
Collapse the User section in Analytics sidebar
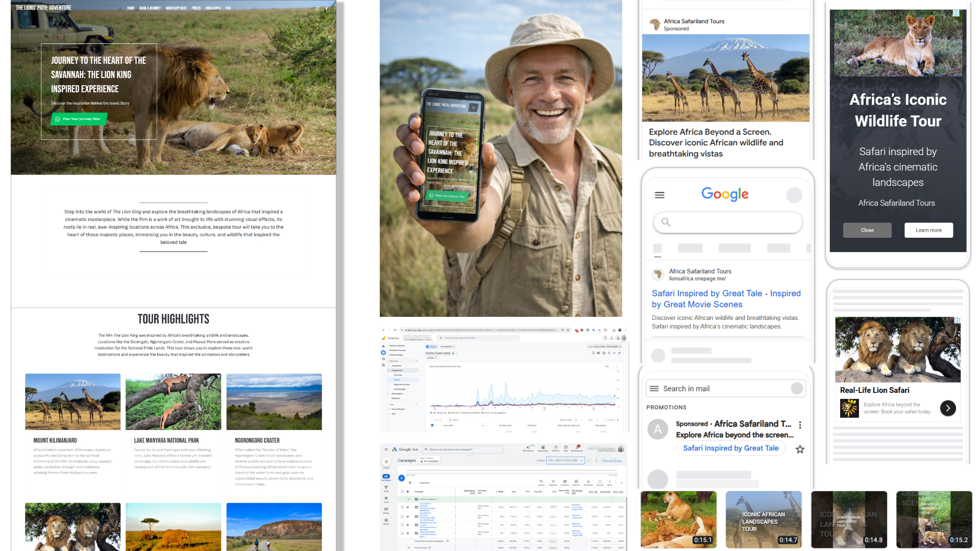[x=416, y=405]
